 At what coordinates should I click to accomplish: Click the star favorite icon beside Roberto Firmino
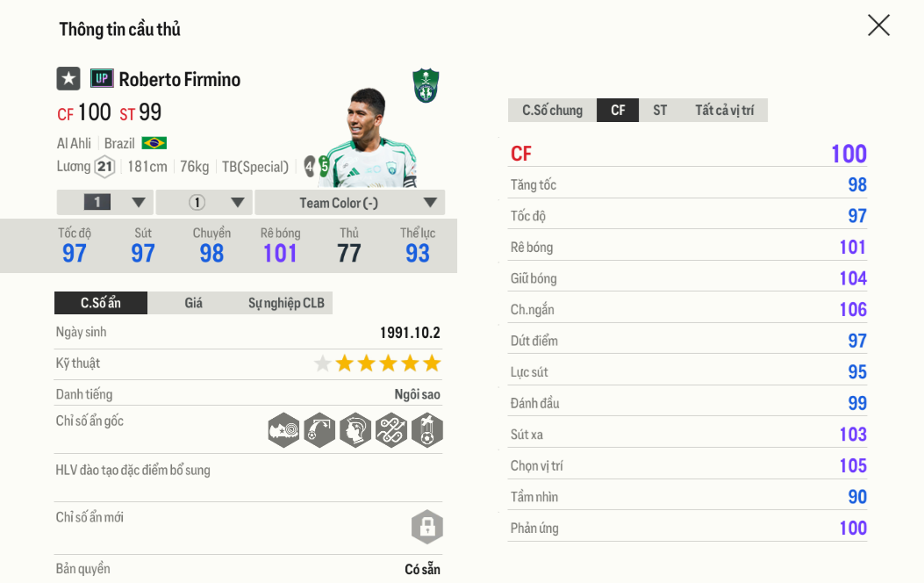click(68, 79)
